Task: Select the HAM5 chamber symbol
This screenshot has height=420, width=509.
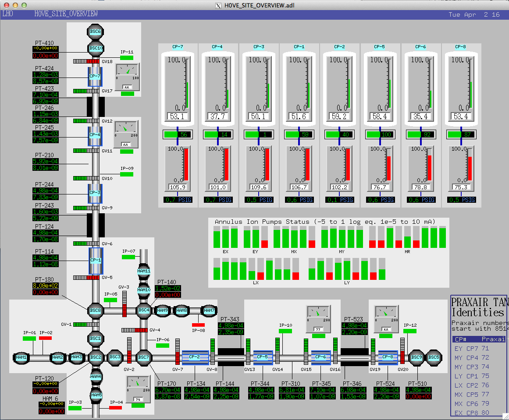Action: [x=96, y=395]
